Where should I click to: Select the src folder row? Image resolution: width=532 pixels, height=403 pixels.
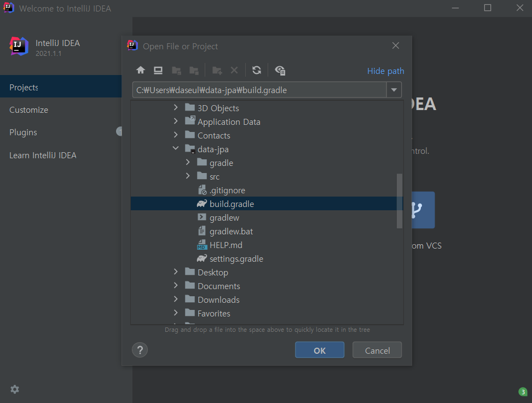coord(267,176)
